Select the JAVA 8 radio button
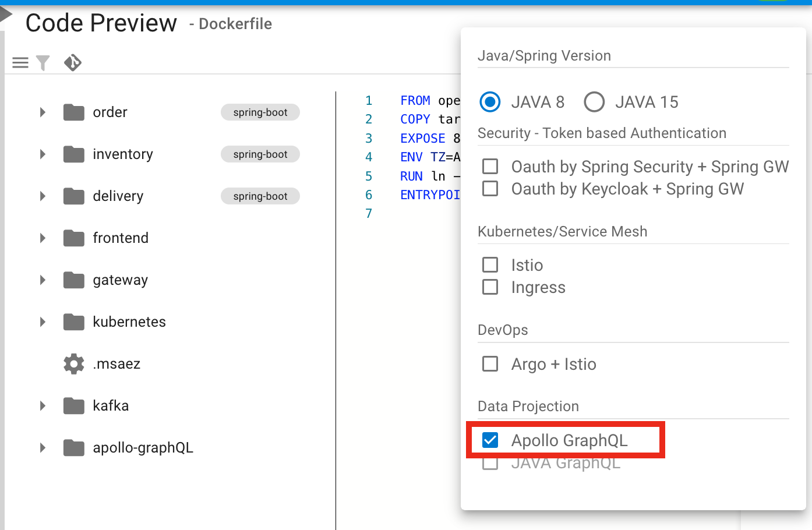The height and width of the screenshot is (530, 812). point(490,102)
